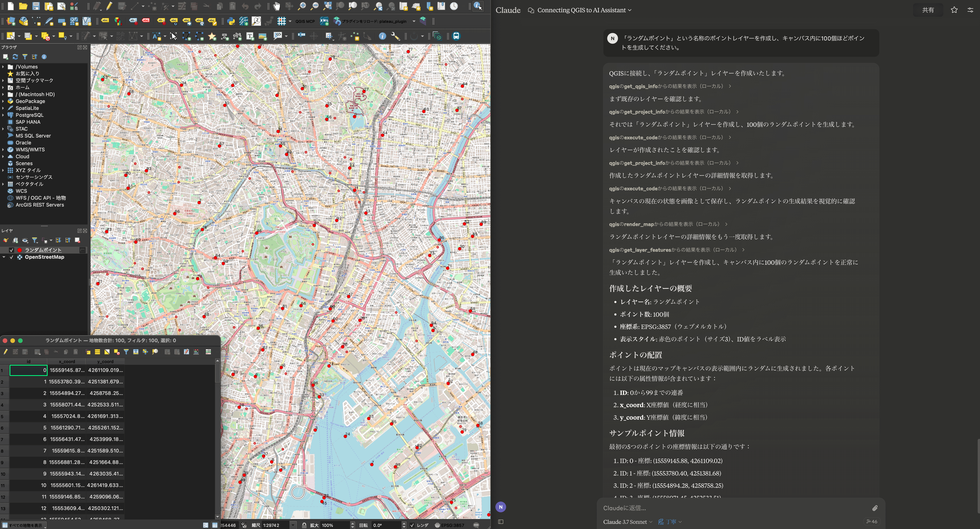The image size is (980, 529).
Task: Click the x_coord column header
Action: pos(67,361)
